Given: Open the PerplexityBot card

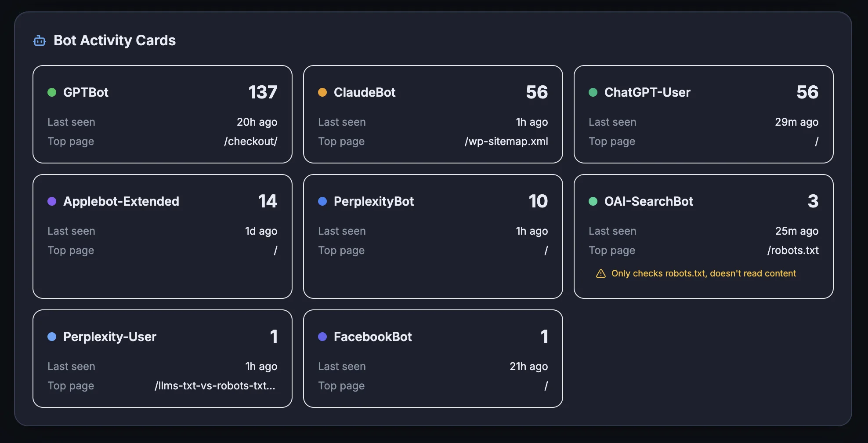Looking at the screenshot, I should [x=433, y=236].
